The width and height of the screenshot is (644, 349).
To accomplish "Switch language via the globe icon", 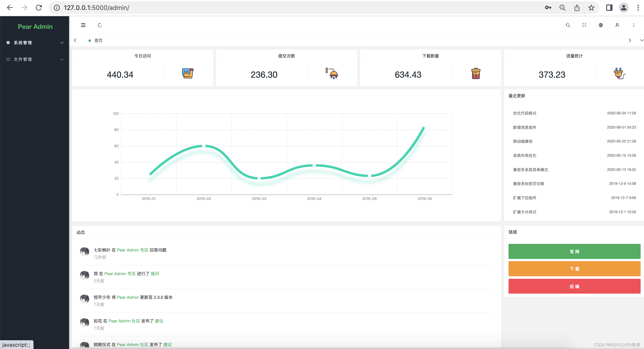I will pyautogui.click(x=601, y=25).
